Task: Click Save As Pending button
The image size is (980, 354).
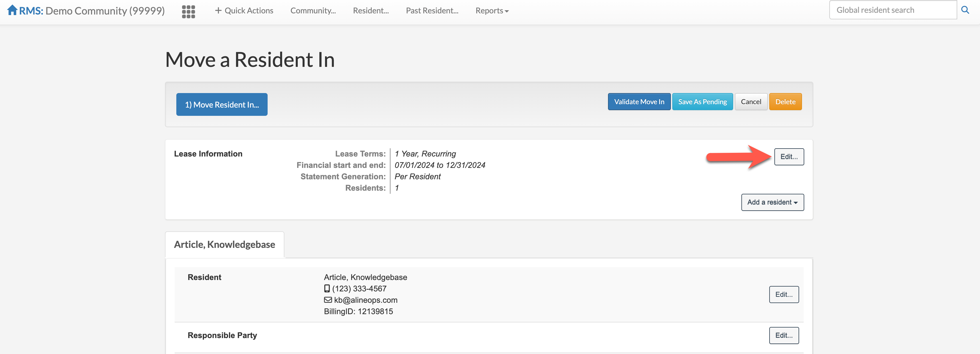Action: tap(702, 102)
